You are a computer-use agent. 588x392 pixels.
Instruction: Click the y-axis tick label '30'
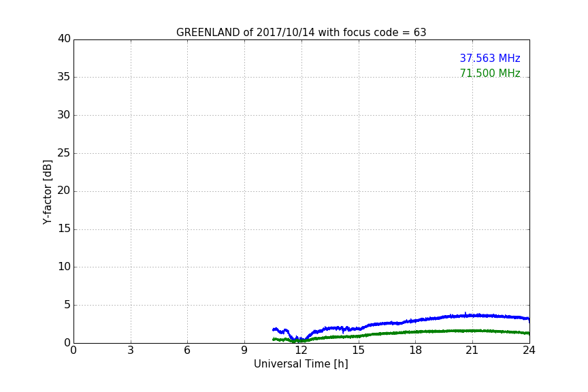64,115
